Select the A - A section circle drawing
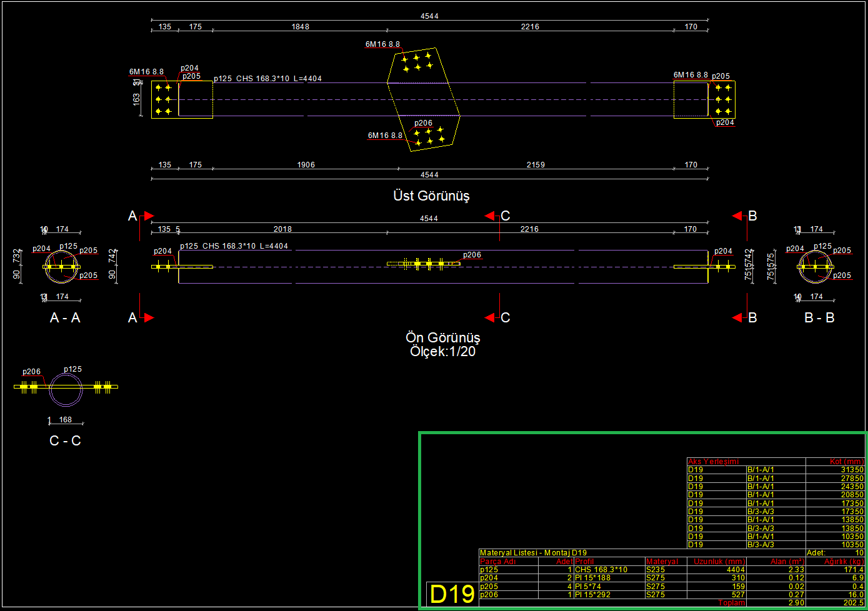The height and width of the screenshot is (611, 868). pyautogui.click(x=62, y=267)
